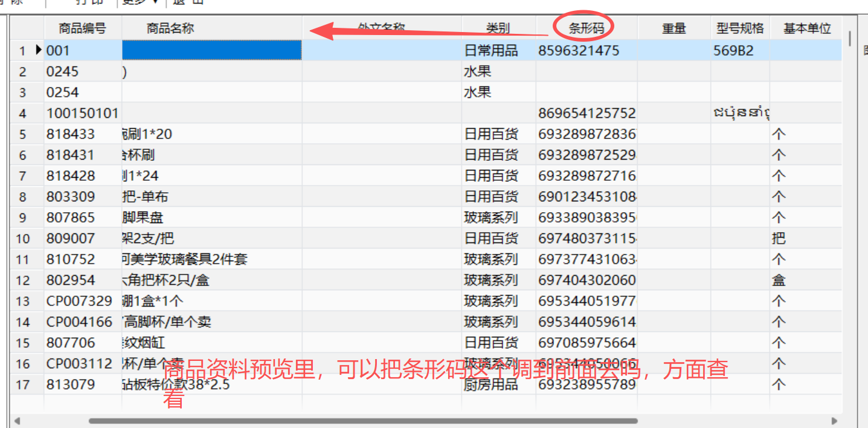
Task: Select product number CP007329 cell
Action: (x=83, y=301)
